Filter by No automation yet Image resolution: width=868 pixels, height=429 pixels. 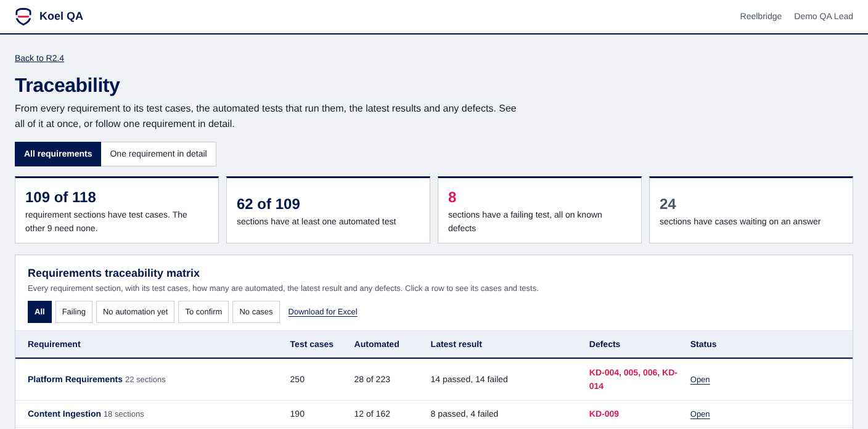135,312
